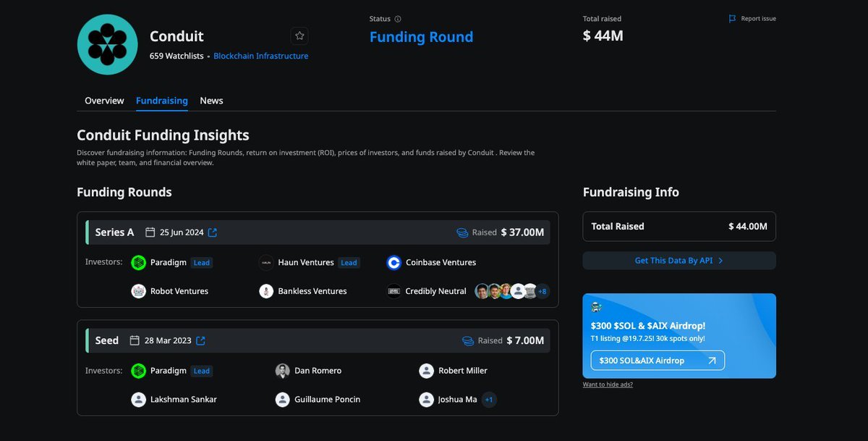Click the $ 44.00M Total Raised value

tap(748, 227)
